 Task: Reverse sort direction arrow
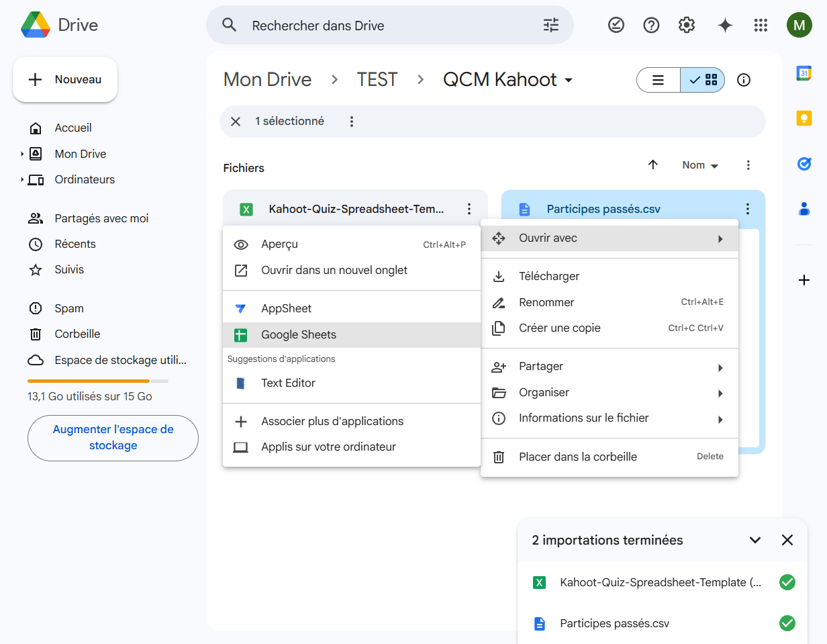click(652, 165)
